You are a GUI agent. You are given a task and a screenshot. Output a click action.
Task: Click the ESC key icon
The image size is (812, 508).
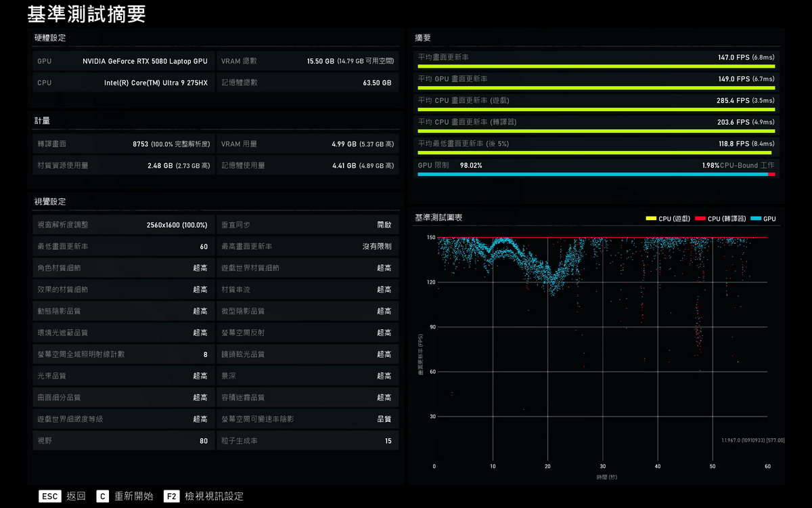coord(50,496)
